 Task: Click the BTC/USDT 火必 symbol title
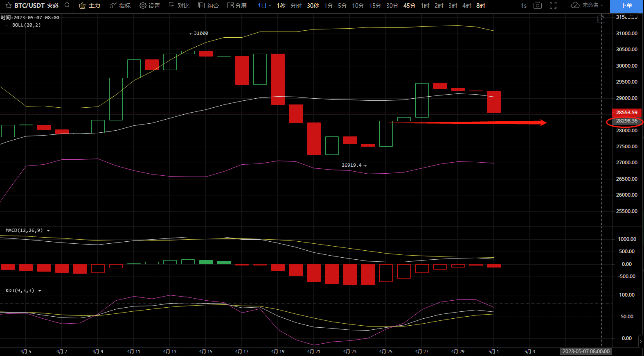pyautogui.click(x=36, y=6)
